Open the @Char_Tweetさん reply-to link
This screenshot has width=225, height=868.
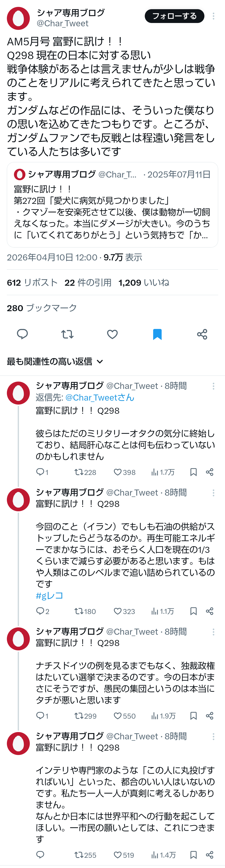click(100, 398)
